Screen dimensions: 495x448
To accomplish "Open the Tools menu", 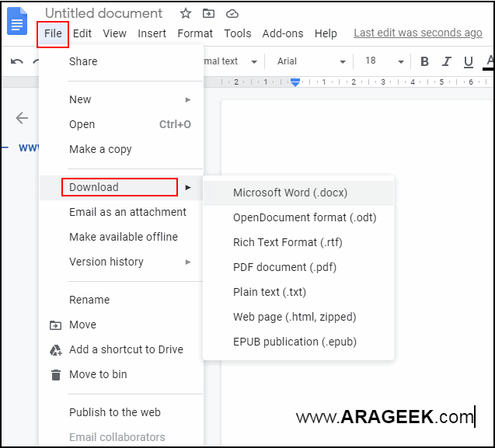I will [x=238, y=33].
